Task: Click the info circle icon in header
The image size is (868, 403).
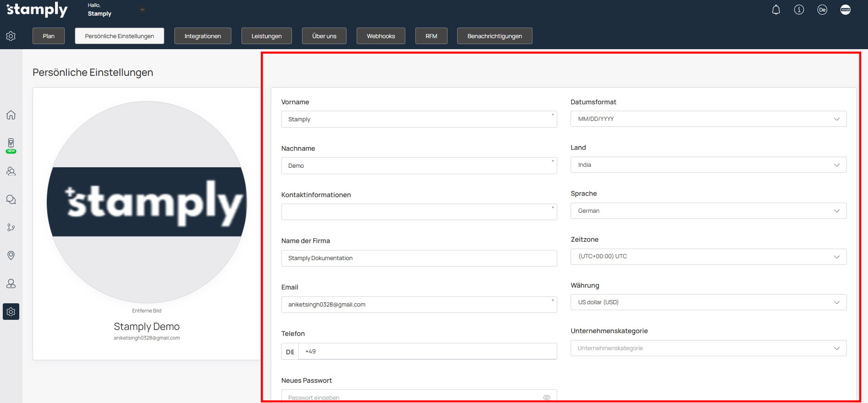Action: [799, 10]
